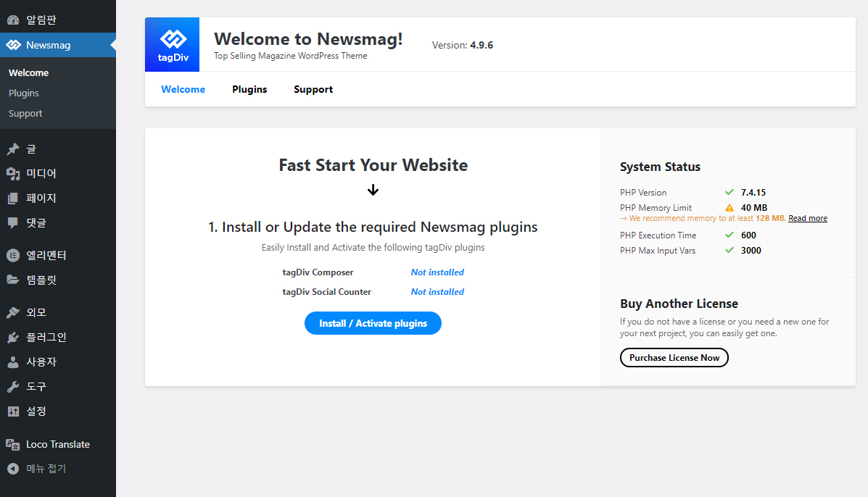Click the Loco Translate icon in the sidebar

(x=13, y=445)
